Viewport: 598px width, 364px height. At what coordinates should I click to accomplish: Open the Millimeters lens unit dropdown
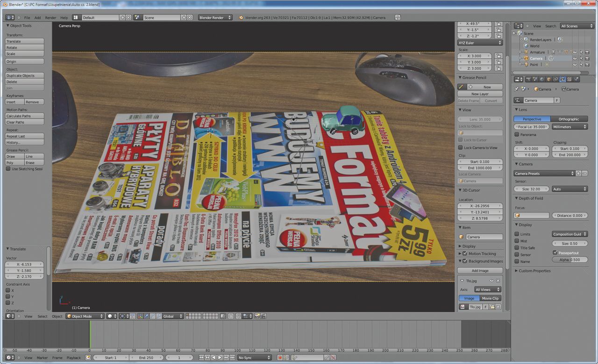coord(570,127)
